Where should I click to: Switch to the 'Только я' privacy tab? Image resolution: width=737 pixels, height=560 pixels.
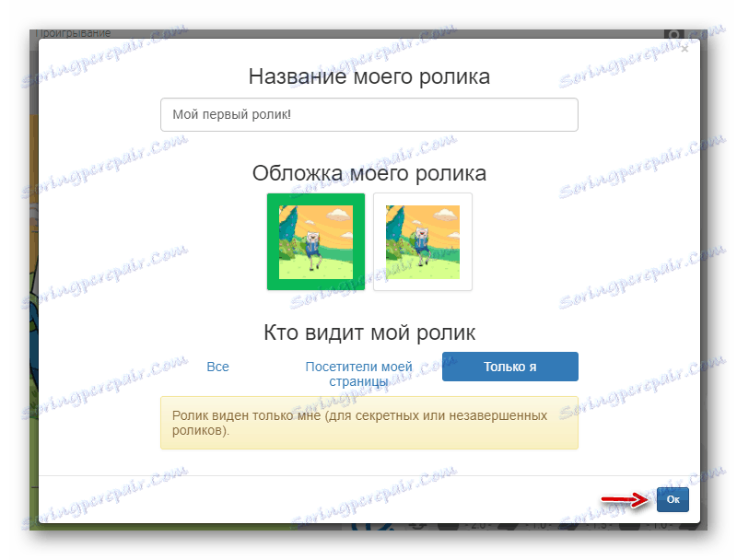(x=510, y=367)
